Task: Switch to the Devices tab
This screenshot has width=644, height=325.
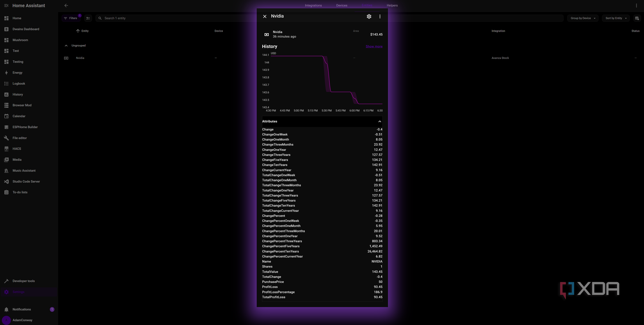Action: point(342,5)
